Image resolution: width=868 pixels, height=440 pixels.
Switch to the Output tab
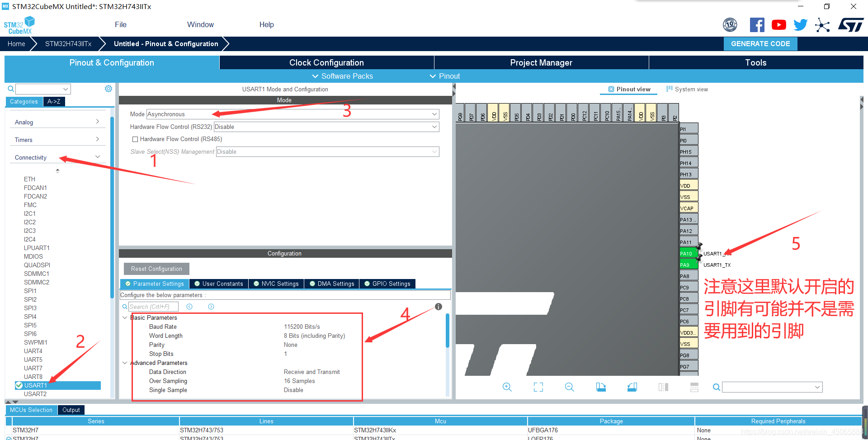pos(71,410)
